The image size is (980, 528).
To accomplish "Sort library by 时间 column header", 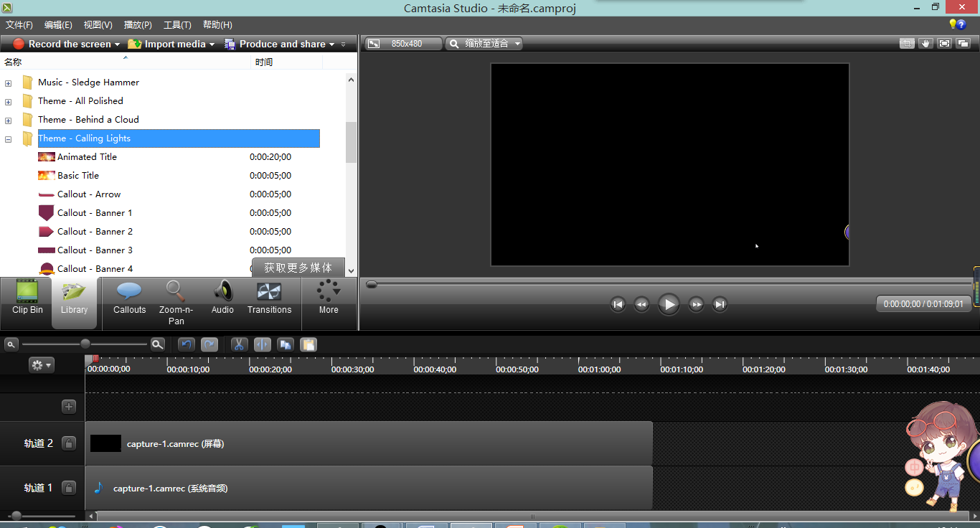I will pos(287,62).
